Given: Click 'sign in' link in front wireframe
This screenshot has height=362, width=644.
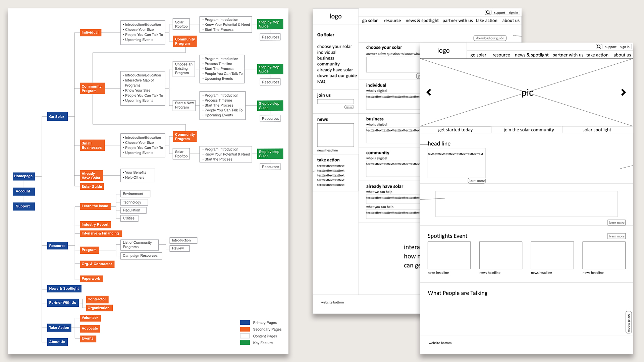Looking at the screenshot, I should coord(625,47).
